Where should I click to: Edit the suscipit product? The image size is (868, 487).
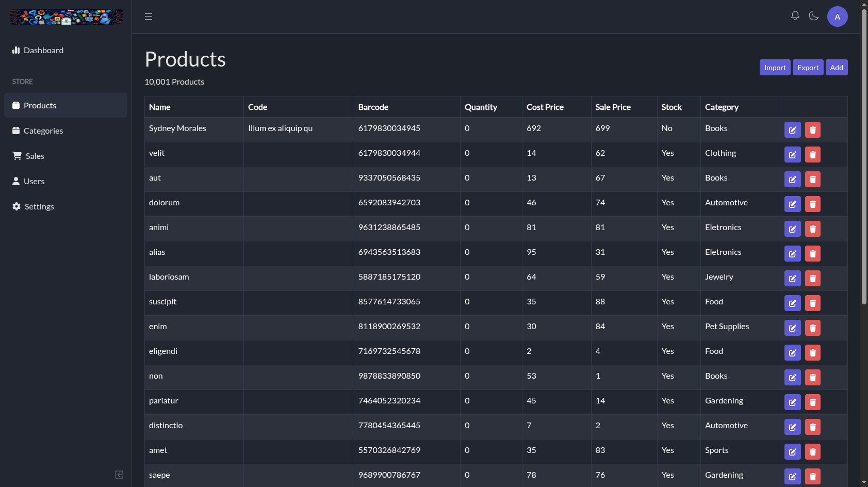pyautogui.click(x=793, y=303)
